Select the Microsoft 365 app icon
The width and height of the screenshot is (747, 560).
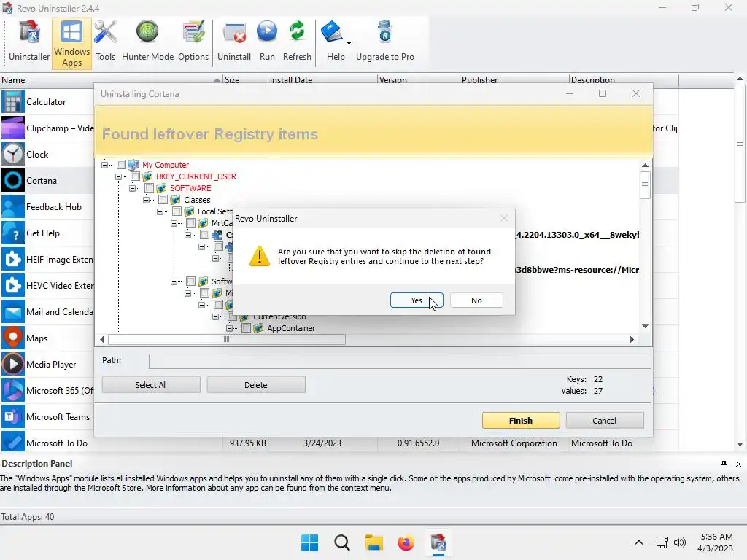click(13, 391)
